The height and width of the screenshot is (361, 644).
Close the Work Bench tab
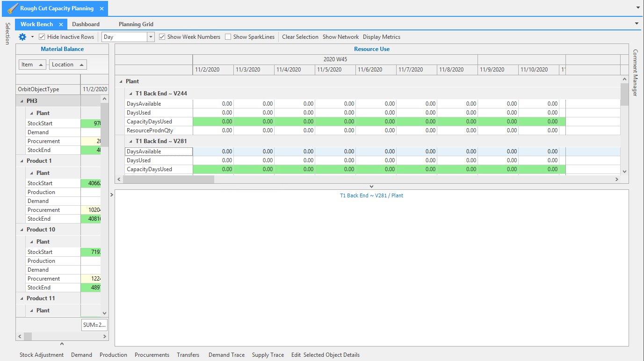coord(61,24)
